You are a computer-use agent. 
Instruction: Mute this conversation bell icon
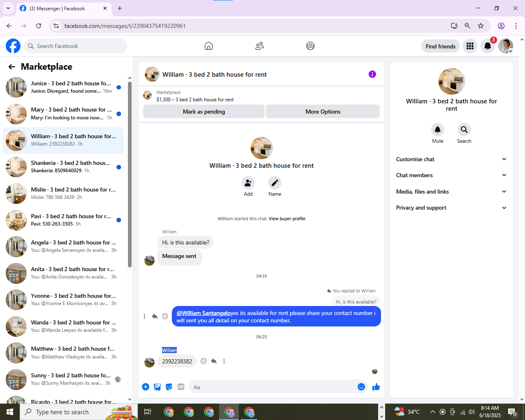[x=438, y=130]
